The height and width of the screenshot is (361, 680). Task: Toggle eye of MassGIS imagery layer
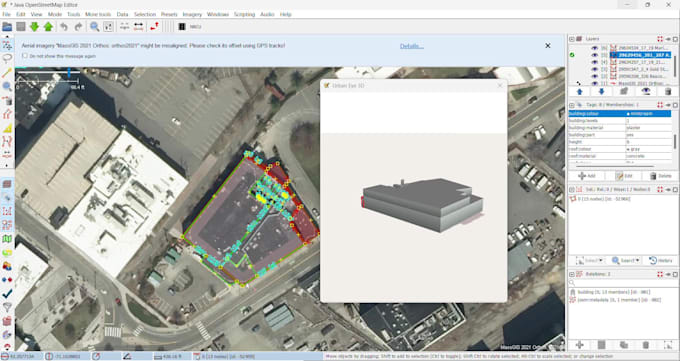(595, 83)
